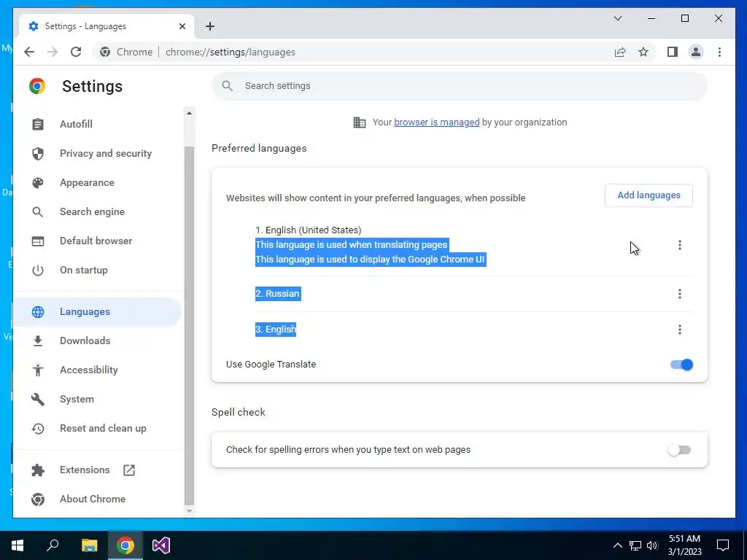Image resolution: width=747 pixels, height=560 pixels.
Task: Click the Reset and clean up history icon
Action: pyautogui.click(x=38, y=429)
